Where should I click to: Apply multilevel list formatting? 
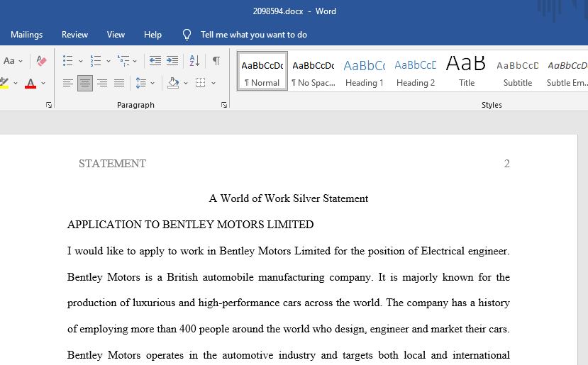123,61
